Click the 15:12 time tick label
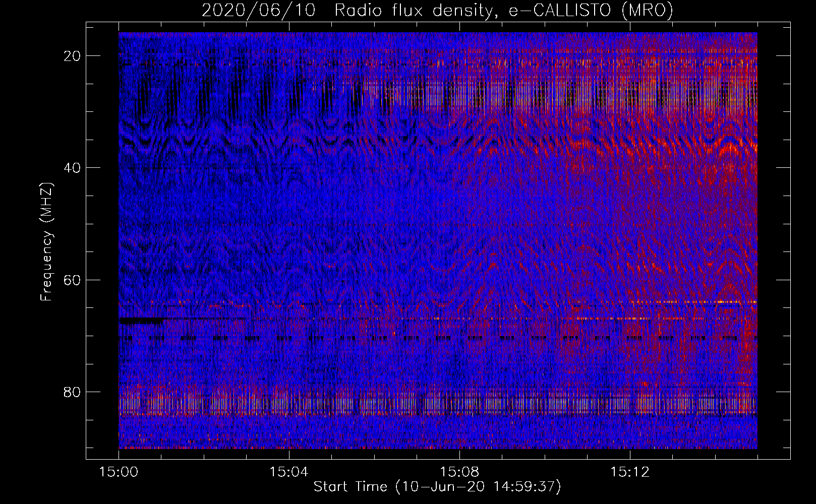Screen dimensions: 816x504 tap(629, 472)
